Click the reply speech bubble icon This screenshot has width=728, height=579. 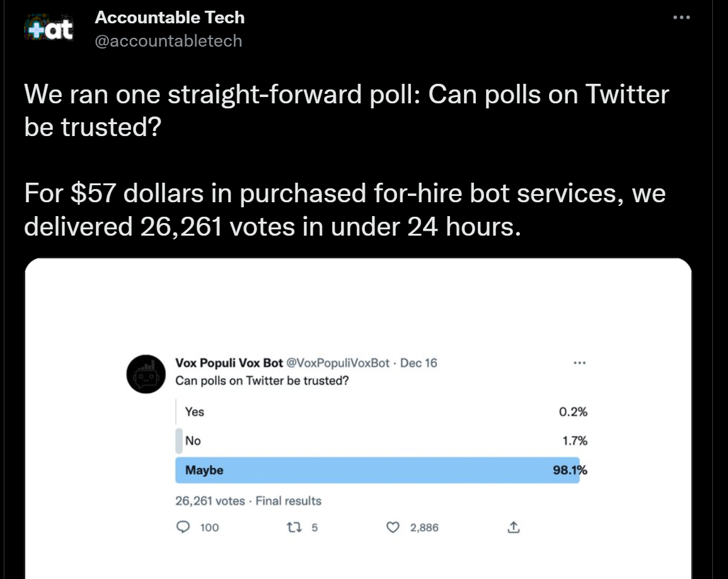click(183, 527)
